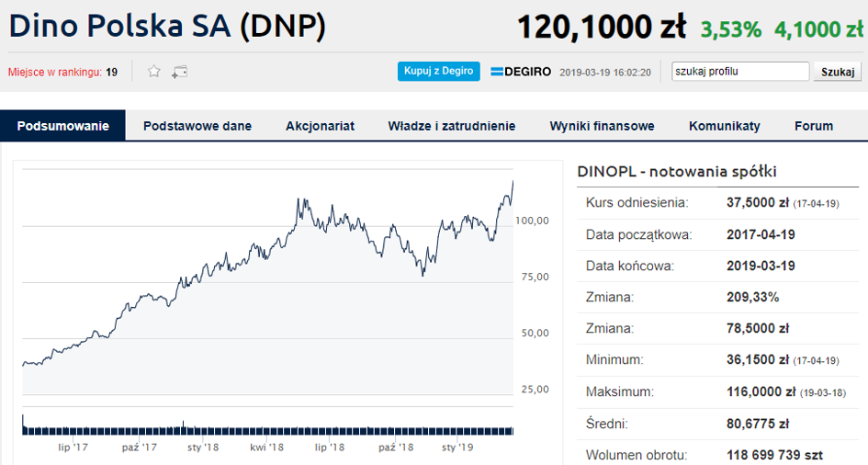Click the sty '19 axis label
This screenshot has width=868, height=465.
(457, 448)
